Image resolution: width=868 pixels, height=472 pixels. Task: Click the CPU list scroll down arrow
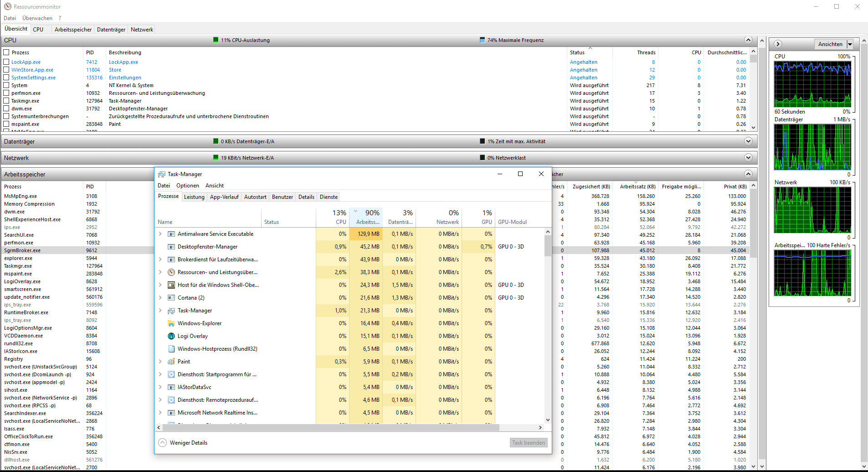(x=754, y=128)
